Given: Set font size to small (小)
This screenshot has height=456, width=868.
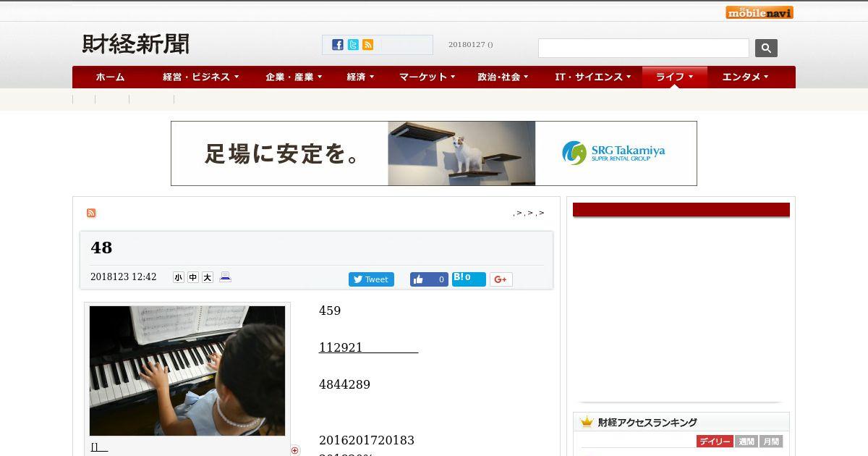Looking at the screenshot, I should 179,277.
